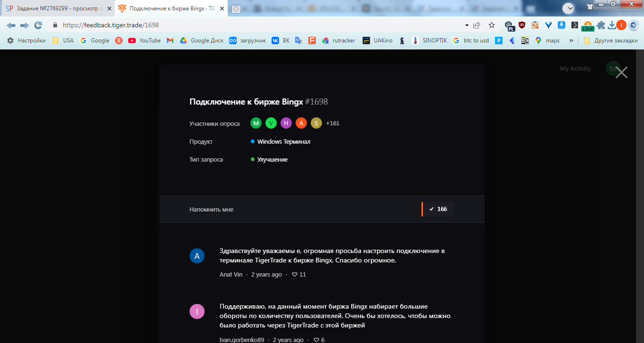
Task: Open the orange F bookmark icon
Action: point(312,41)
